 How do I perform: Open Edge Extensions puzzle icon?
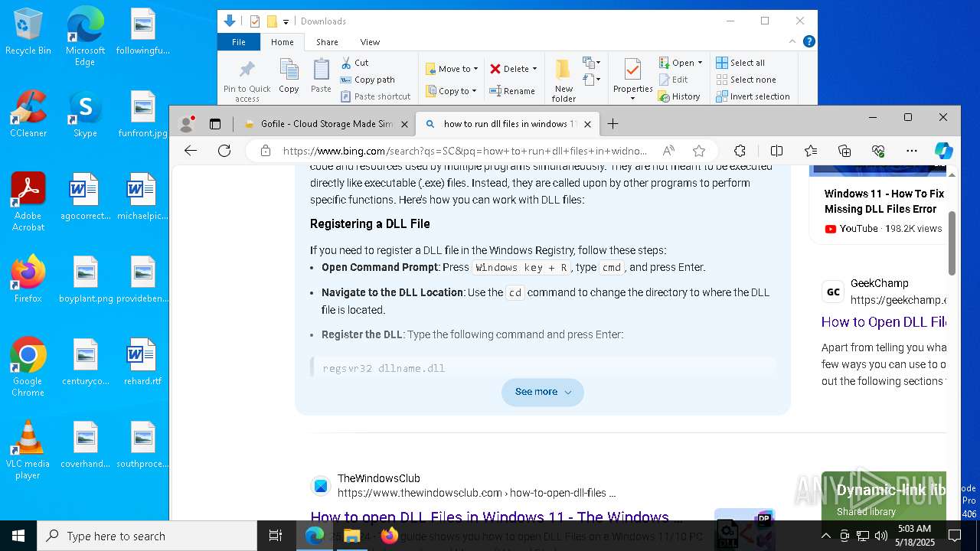pyautogui.click(x=740, y=151)
